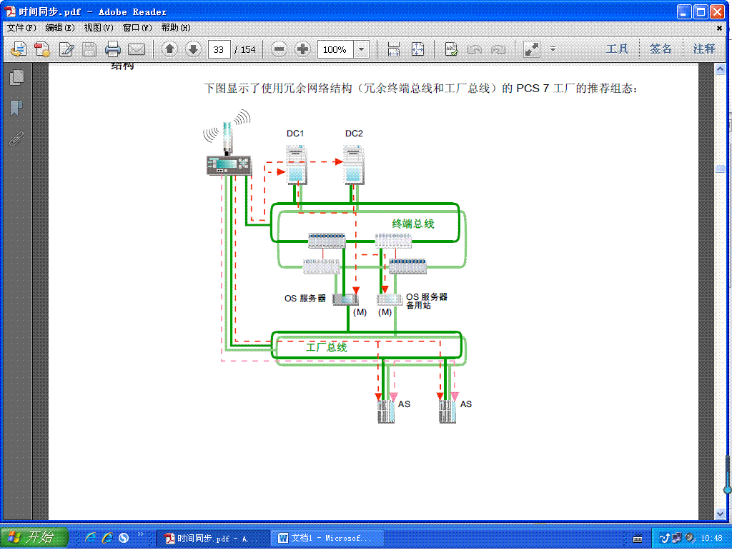Launch first Internet Explorer quick launch icon
Screen dimensions: 747x560
click(x=91, y=538)
